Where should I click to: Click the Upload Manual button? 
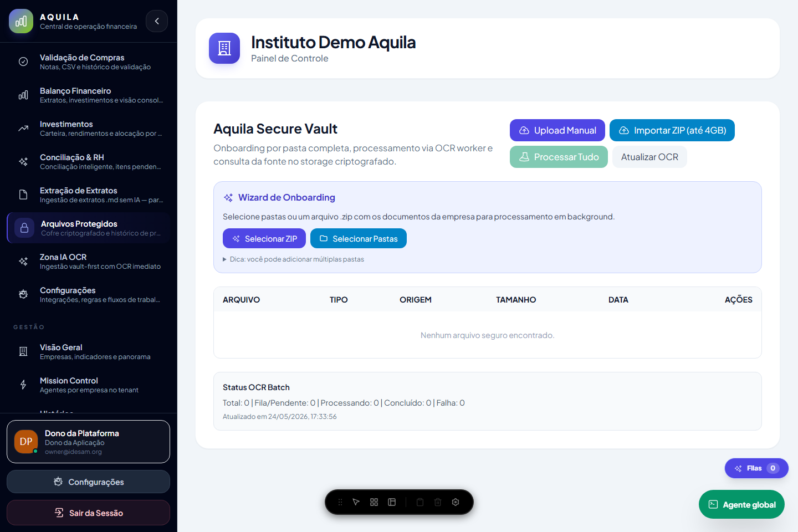pos(557,130)
